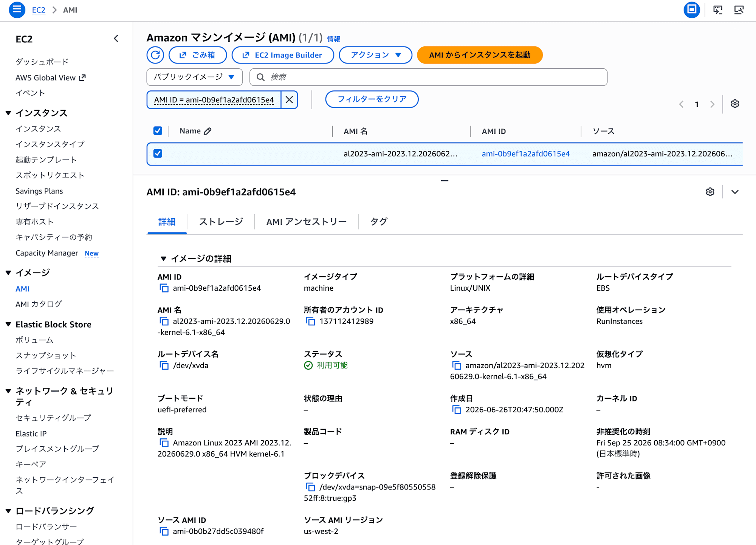The image size is (756, 545).
Task: Open スナップショット in sidebar
Action: [46, 356]
